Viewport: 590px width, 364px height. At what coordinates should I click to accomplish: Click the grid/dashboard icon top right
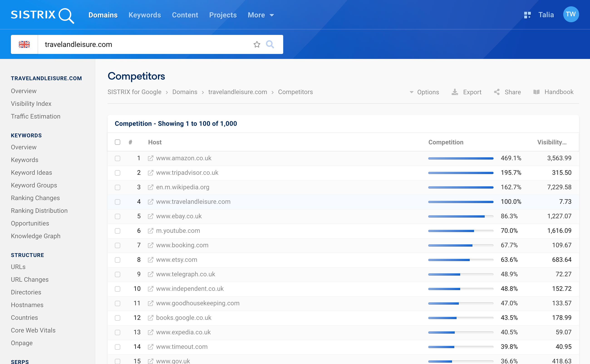[527, 15]
